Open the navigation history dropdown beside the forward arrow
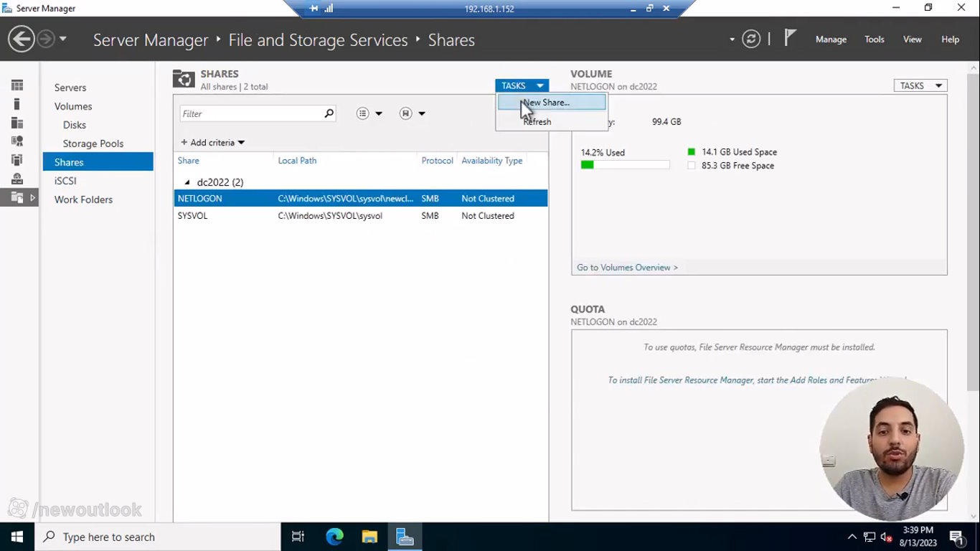This screenshot has height=551, width=980. pos(63,39)
